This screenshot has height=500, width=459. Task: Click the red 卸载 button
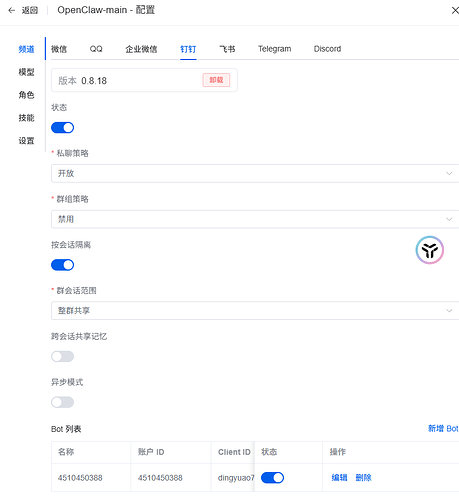(216, 80)
